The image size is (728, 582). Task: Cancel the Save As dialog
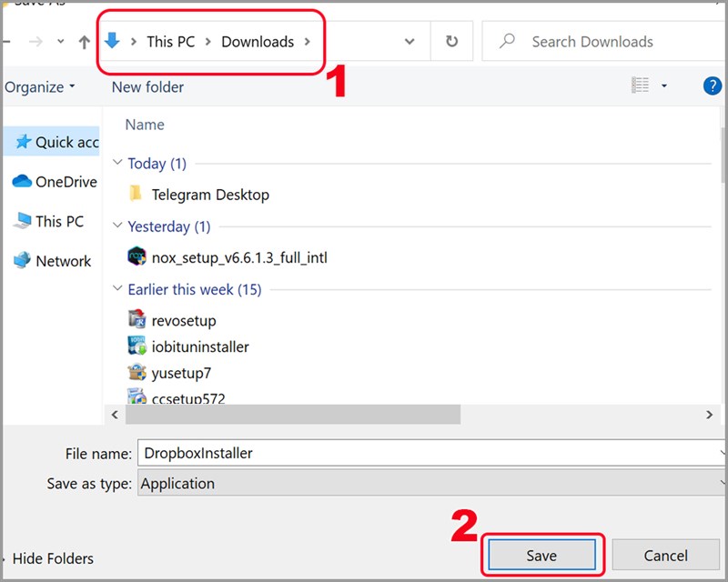pyautogui.click(x=665, y=555)
